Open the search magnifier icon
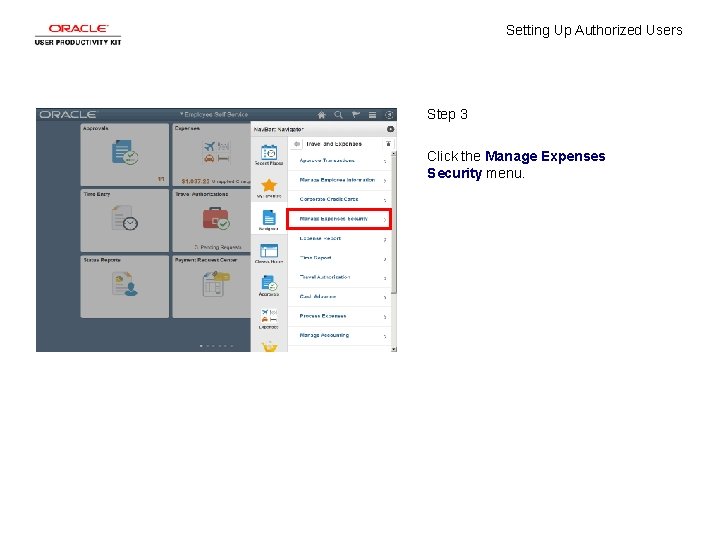This screenshot has width=720, height=540. point(338,115)
